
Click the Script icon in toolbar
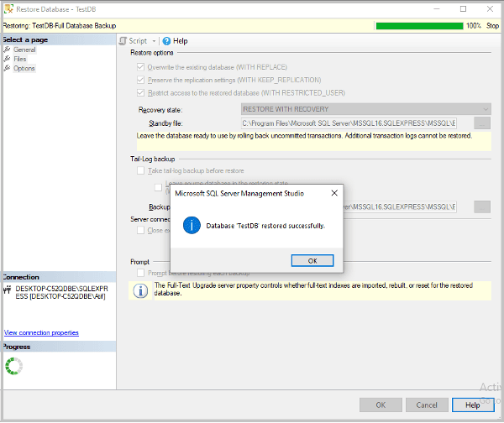pyautogui.click(x=123, y=41)
